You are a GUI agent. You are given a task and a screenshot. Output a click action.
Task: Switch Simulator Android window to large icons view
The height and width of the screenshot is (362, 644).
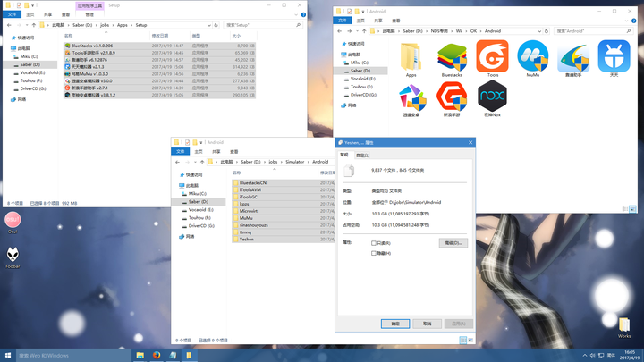click(x=470, y=341)
